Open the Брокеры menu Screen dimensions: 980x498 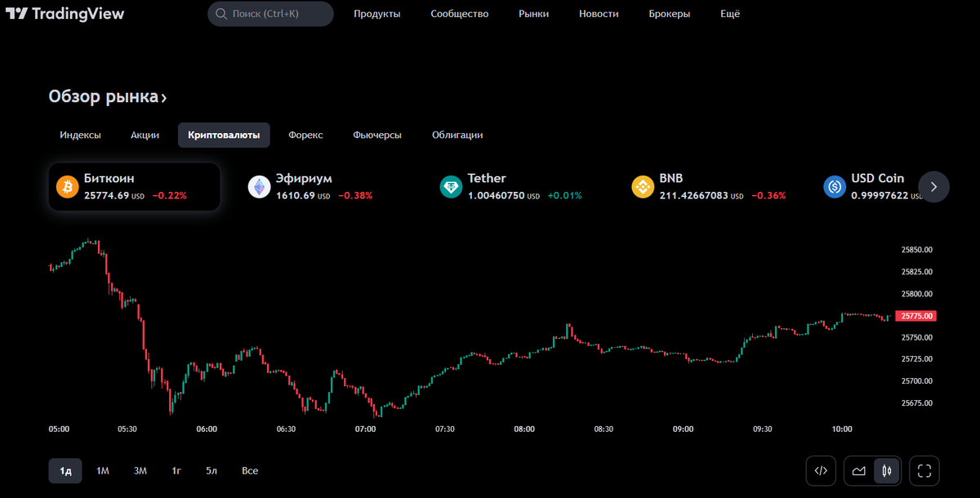pos(670,14)
